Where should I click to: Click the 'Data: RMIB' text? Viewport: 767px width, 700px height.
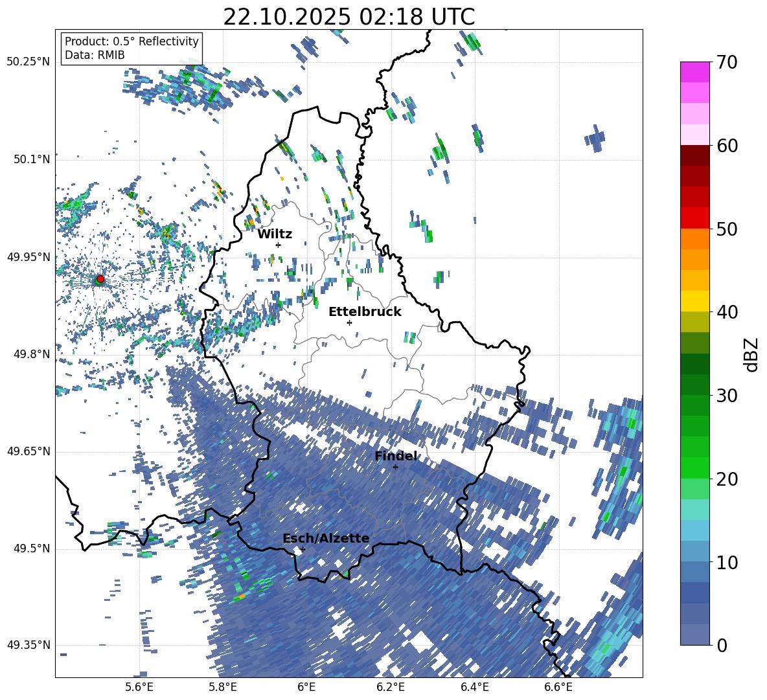(95, 55)
